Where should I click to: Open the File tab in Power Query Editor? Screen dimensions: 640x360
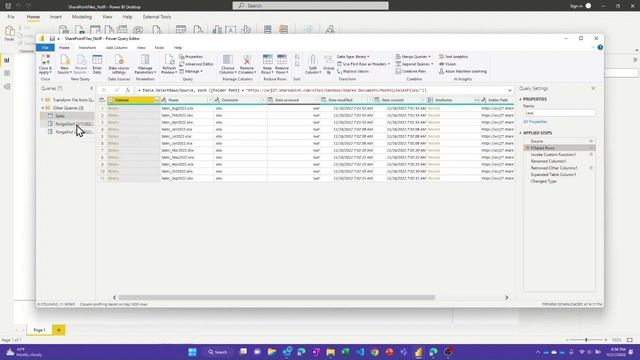click(x=45, y=48)
